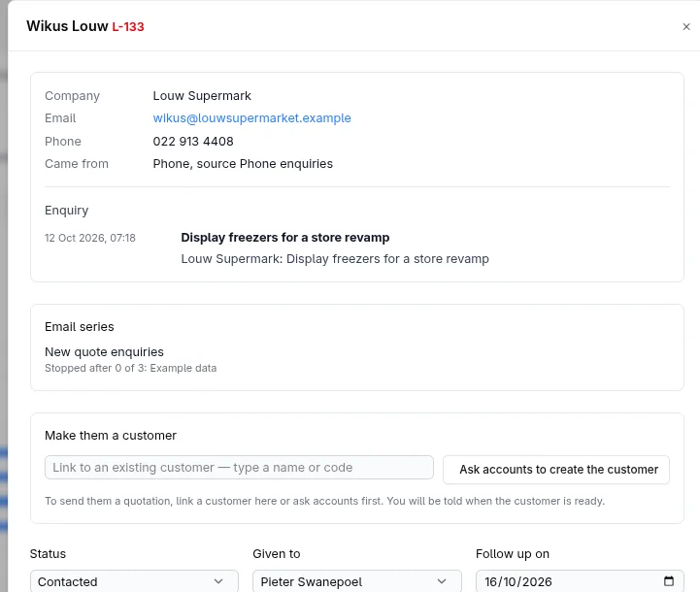Click the company name Louw Supermark

point(202,96)
